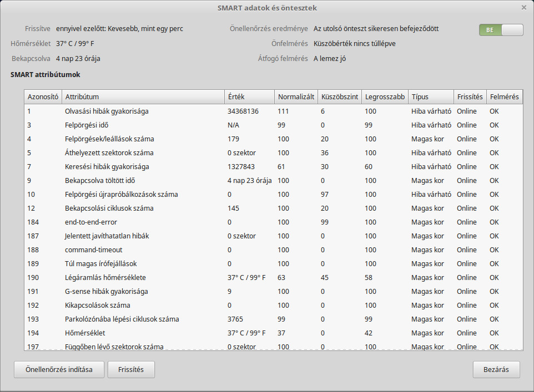Click the Normalizált column header
534x392 pixels.
tap(296, 96)
